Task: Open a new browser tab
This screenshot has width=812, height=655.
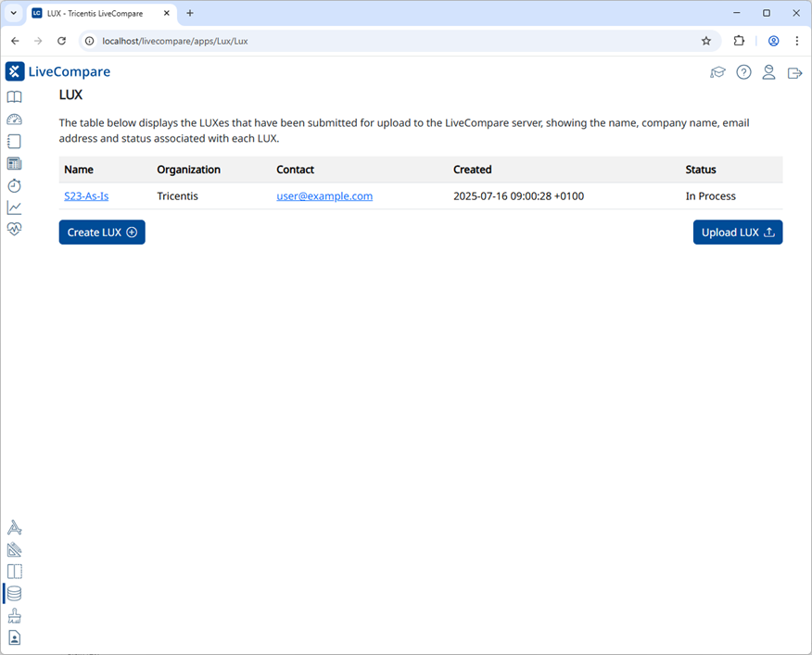Action: (x=190, y=13)
